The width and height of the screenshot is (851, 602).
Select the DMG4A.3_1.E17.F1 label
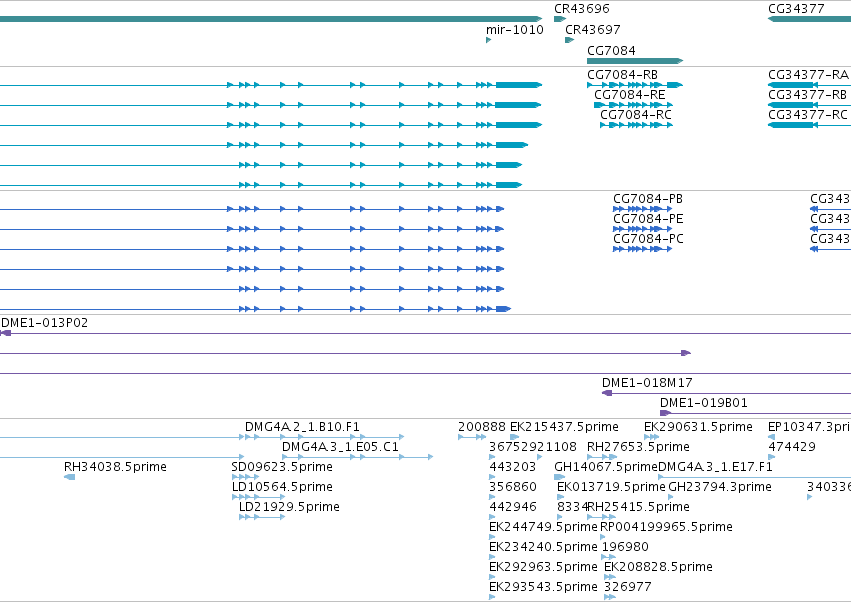tap(715, 467)
